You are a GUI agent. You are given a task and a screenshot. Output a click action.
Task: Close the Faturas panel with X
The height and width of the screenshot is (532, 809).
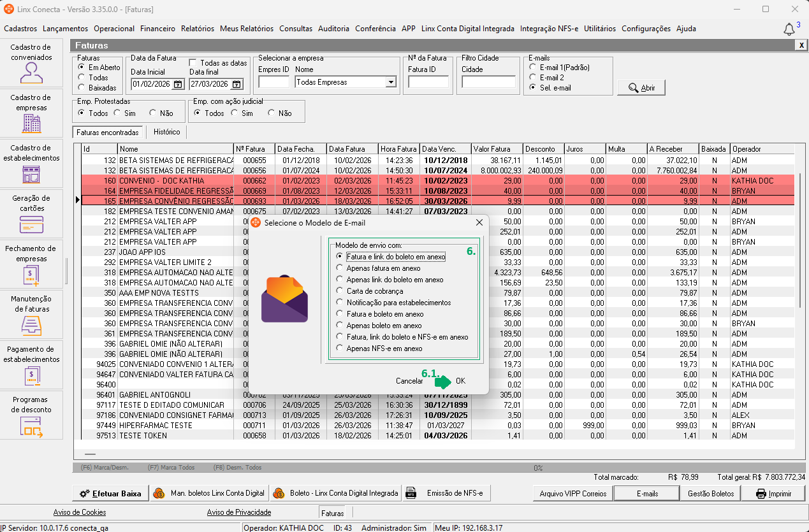[801, 45]
